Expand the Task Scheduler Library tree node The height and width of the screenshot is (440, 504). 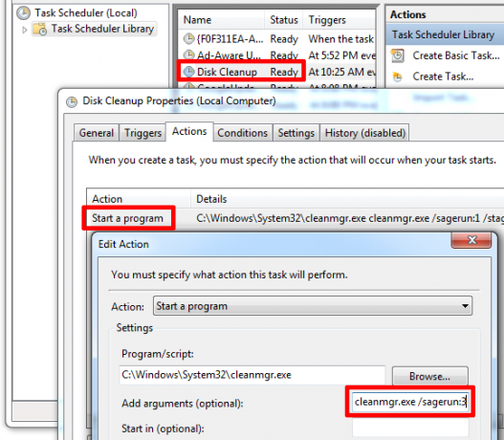click(x=25, y=30)
